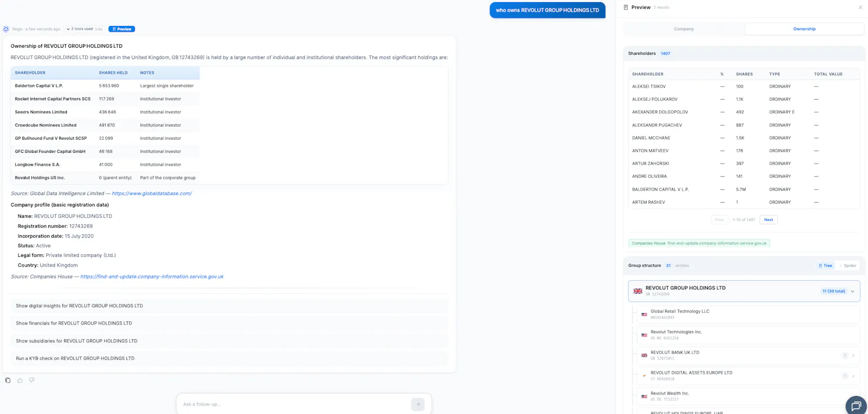Viewport: 868px width, 414px height.
Task: Select ALEKSEJ POLUKAROV shareholder row
Action: pyautogui.click(x=744, y=100)
